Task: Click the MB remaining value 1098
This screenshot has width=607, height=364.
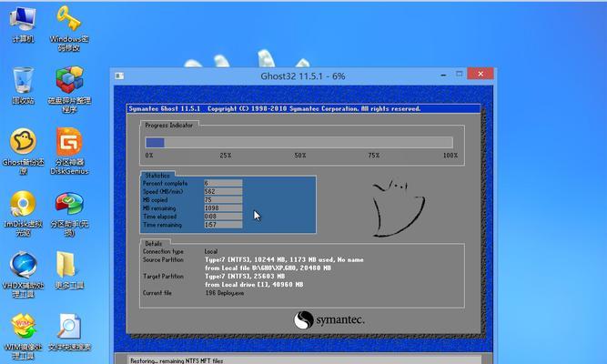Action: pos(223,208)
